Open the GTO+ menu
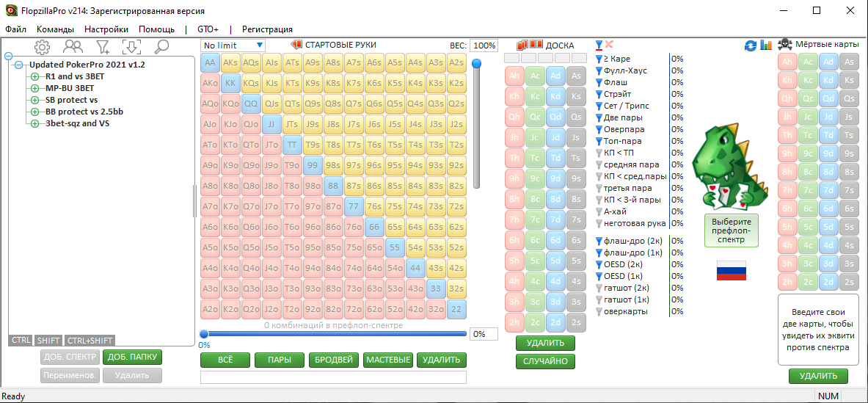The height and width of the screenshot is (403, 868). click(208, 29)
